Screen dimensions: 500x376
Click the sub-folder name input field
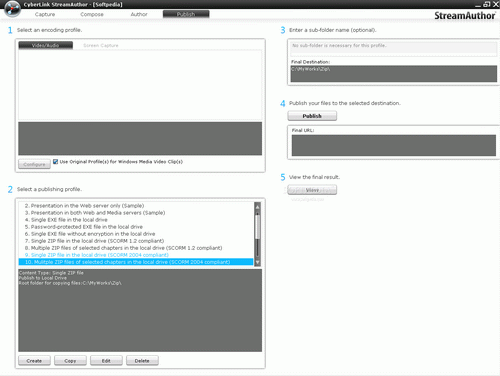click(394, 48)
